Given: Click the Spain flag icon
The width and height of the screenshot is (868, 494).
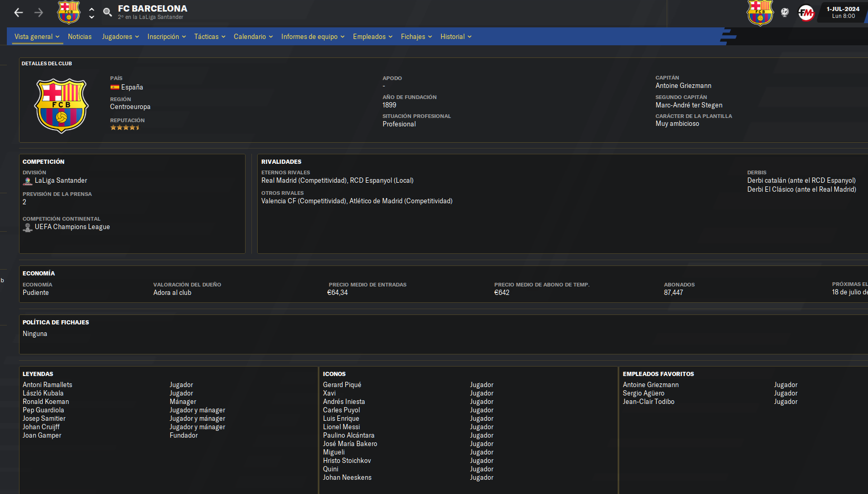Looking at the screenshot, I should pyautogui.click(x=114, y=87).
